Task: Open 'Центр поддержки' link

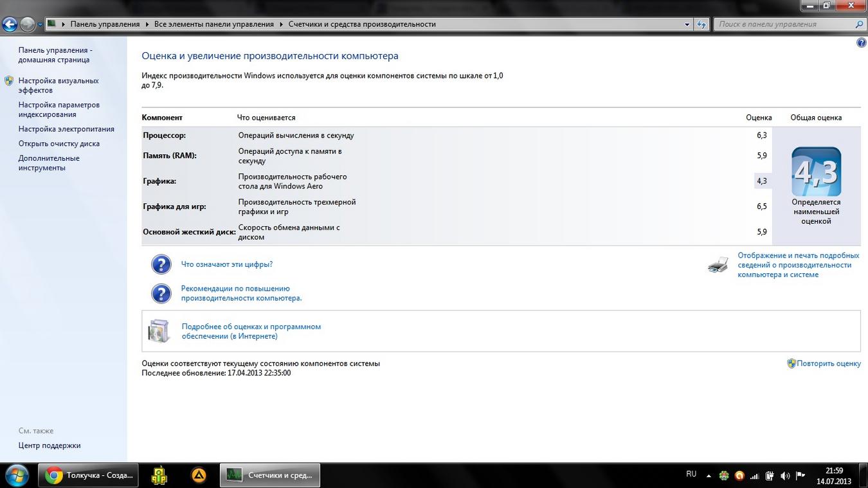Action: [x=50, y=445]
